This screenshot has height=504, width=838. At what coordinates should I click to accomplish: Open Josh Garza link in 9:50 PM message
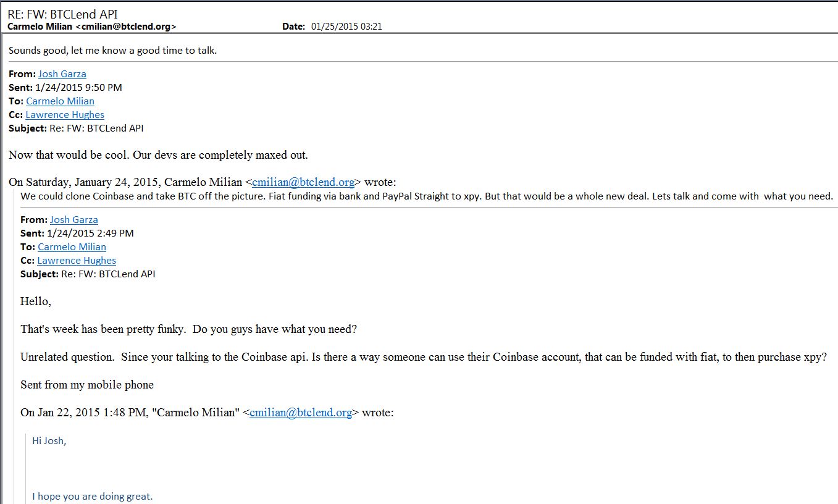62,74
